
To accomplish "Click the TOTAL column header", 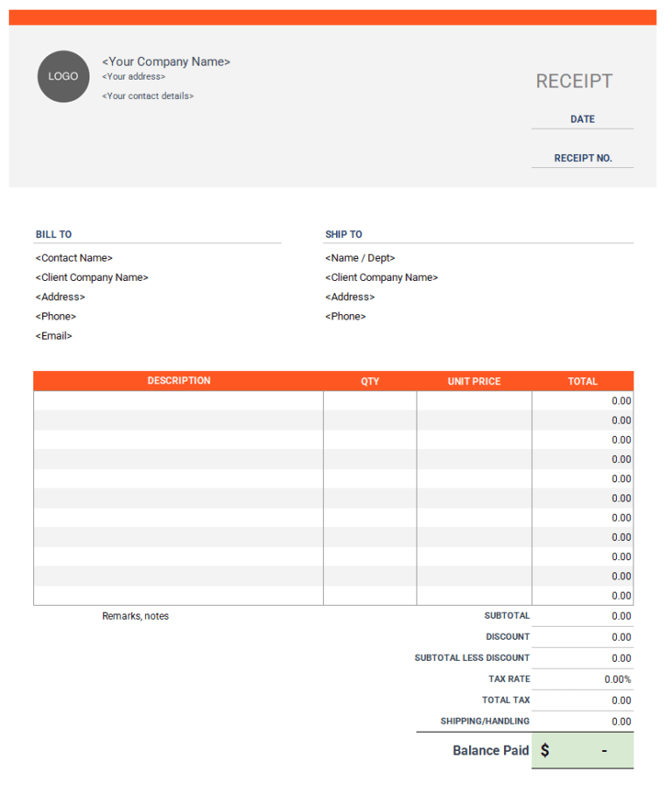I will [583, 382].
